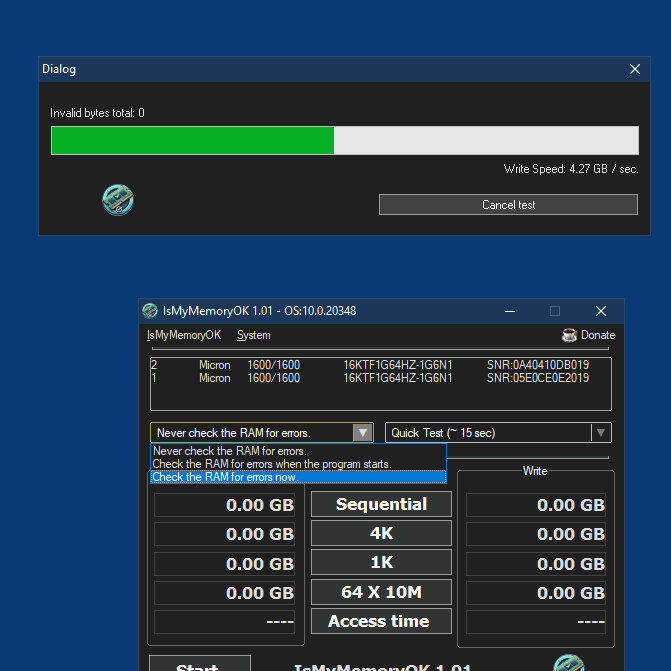Cancel the running memory test
The height and width of the screenshot is (671, 671).
[x=508, y=205]
